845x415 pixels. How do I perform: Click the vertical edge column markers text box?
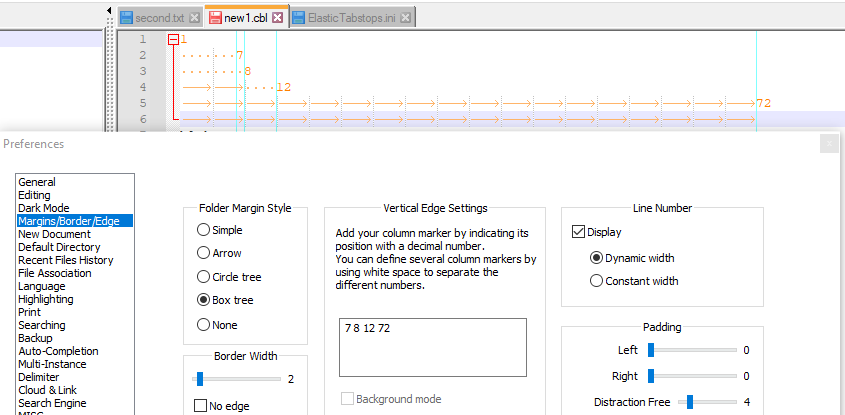(x=432, y=348)
